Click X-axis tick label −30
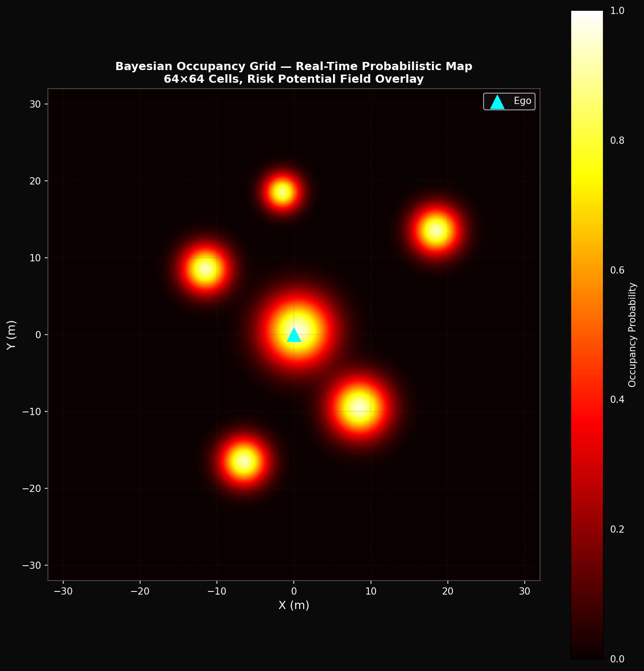The height and width of the screenshot is (671, 644). coord(63,591)
